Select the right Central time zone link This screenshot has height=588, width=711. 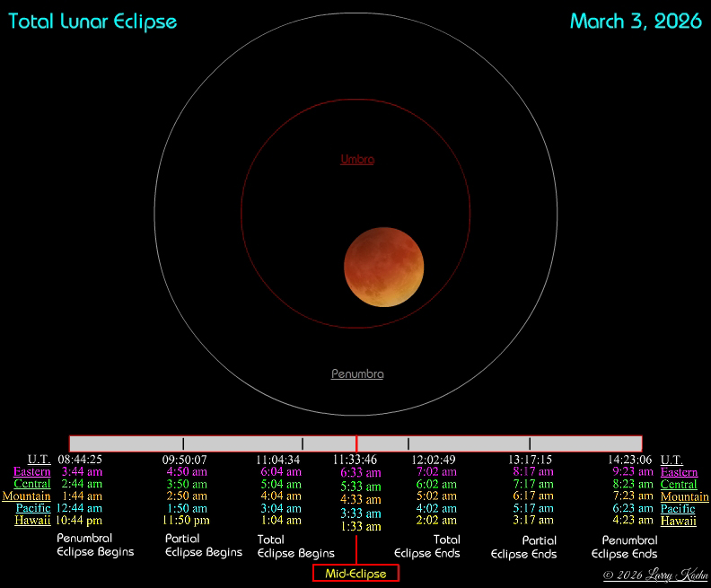679,484
